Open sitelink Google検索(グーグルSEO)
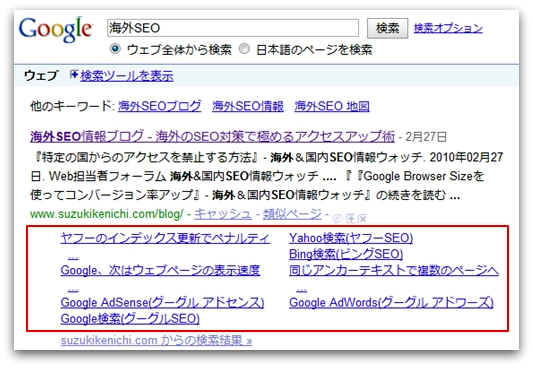Viewport: 533px width, 368px height. click(x=130, y=318)
